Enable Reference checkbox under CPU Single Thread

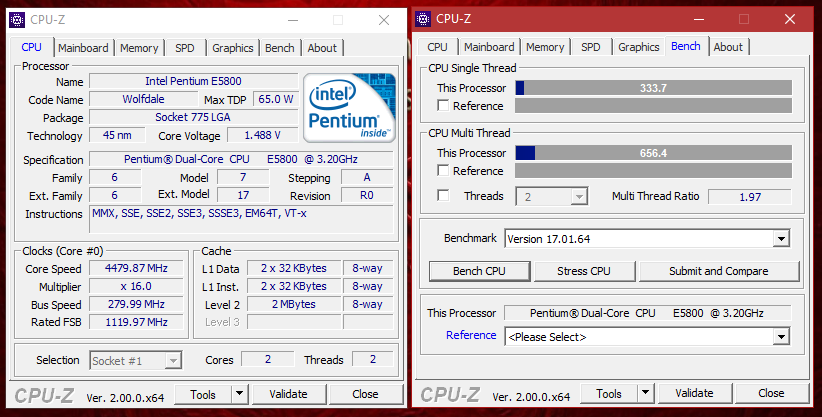[x=443, y=105]
